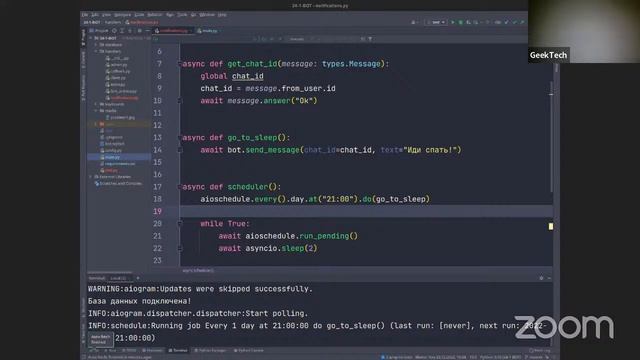This screenshot has width=640, height=360.
Task: Open callback.py in the project tree
Action: coord(118,71)
